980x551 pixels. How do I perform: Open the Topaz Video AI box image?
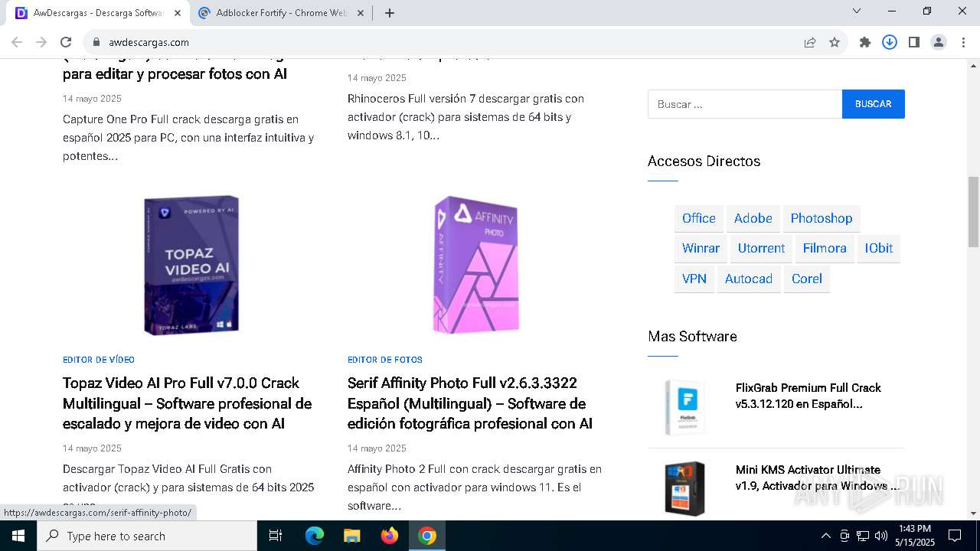[x=191, y=265]
